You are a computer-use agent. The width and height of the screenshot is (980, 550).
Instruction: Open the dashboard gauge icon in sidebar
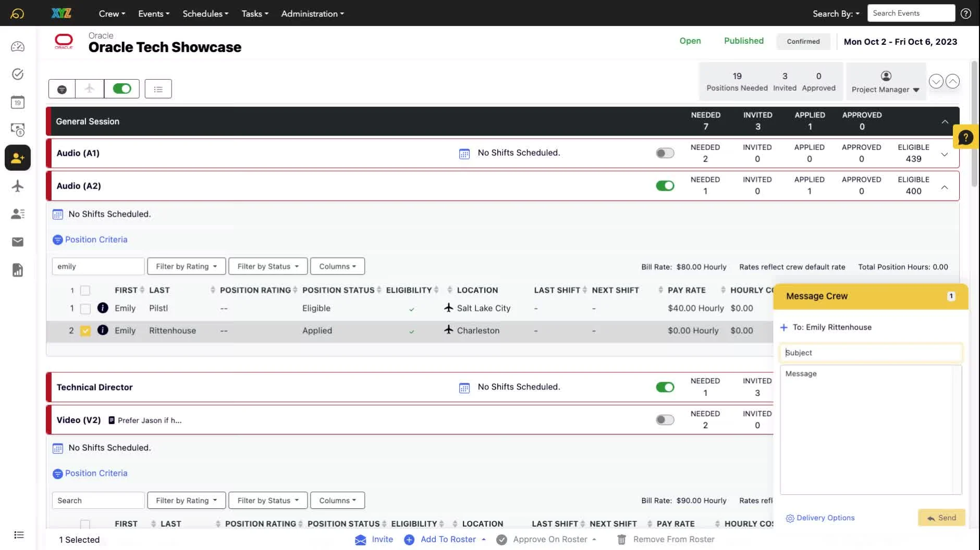click(18, 47)
